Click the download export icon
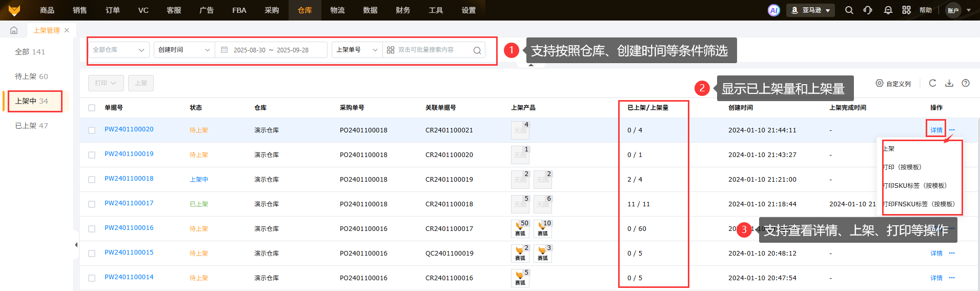The image size is (980, 291). coord(949,83)
